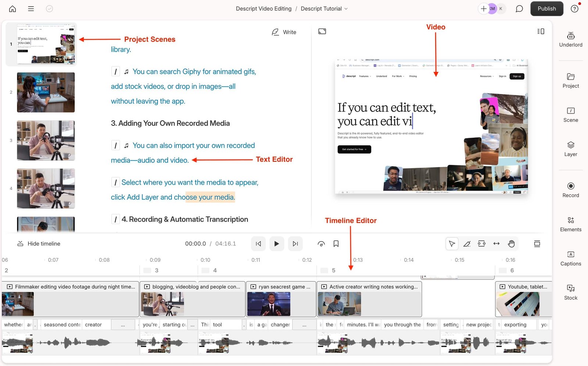
Task: Play the video
Action: [277, 244]
